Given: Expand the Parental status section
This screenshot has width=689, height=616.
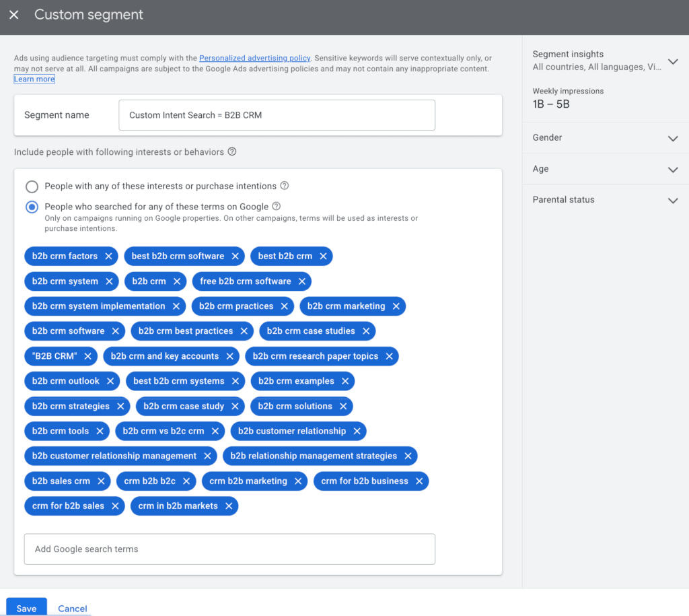Looking at the screenshot, I should 673,201.
